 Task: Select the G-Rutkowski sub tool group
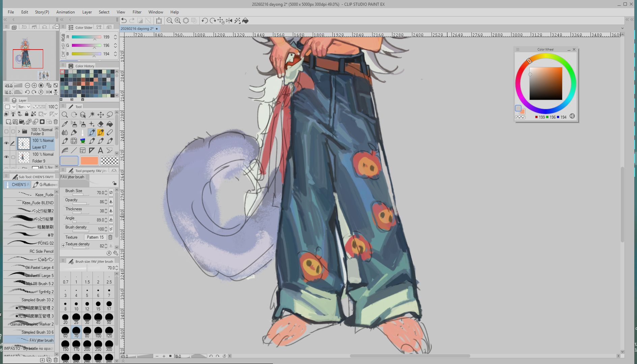click(x=45, y=185)
